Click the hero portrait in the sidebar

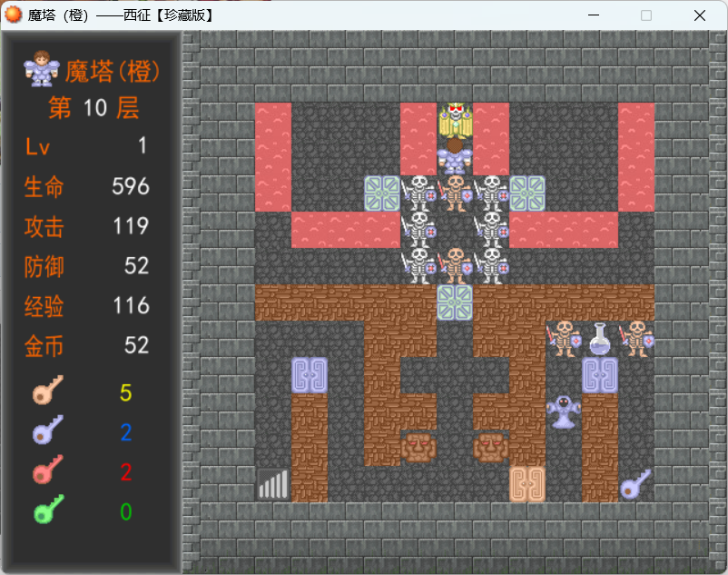42,69
